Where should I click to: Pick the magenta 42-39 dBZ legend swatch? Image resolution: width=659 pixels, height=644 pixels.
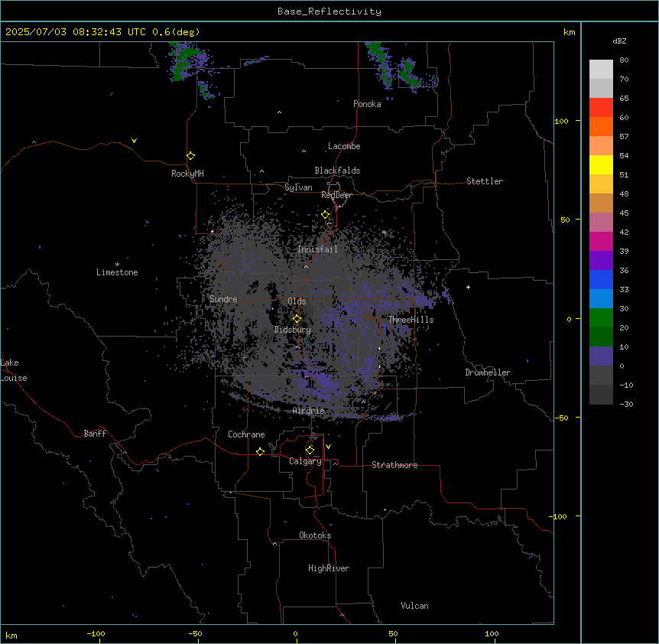point(601,242)
